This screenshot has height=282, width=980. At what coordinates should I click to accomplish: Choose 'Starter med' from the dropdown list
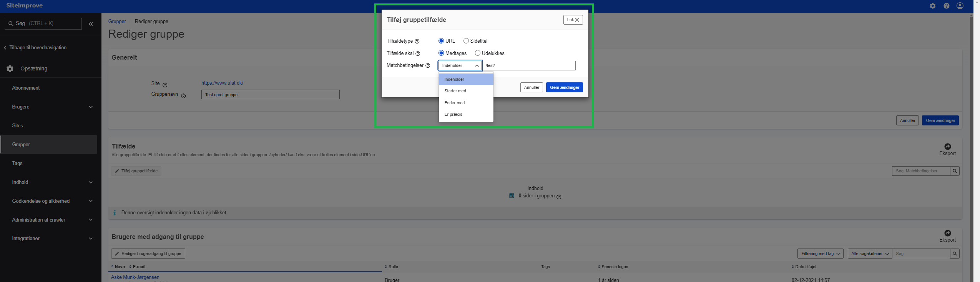455,91
